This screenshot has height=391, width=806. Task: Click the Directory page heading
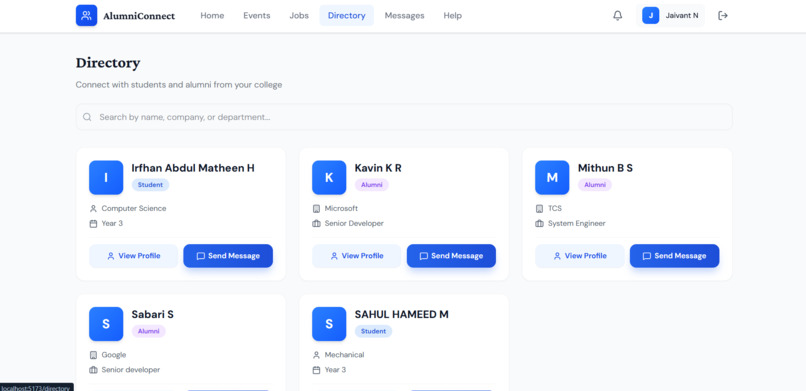[108, 63]
